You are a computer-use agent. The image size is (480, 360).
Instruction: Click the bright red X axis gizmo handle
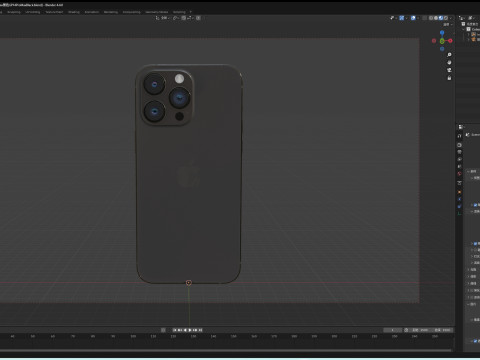[450, 41]
